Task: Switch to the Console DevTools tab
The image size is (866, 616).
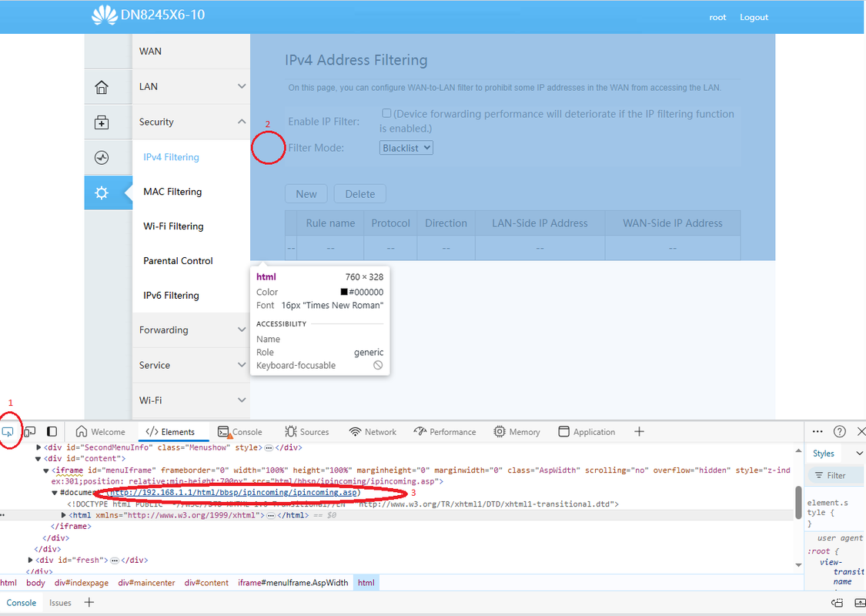Action: pyautogui.click(x=239, y=432)
